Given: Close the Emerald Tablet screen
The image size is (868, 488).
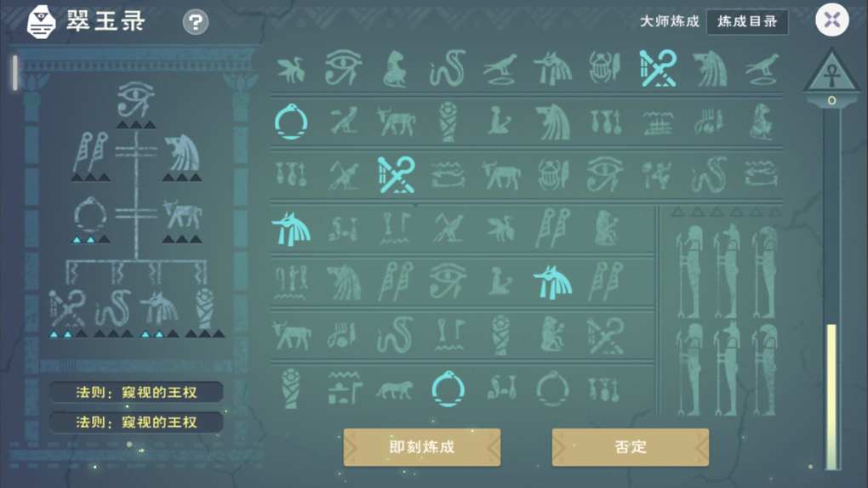Looking at the screenshot, I should 832,20.
